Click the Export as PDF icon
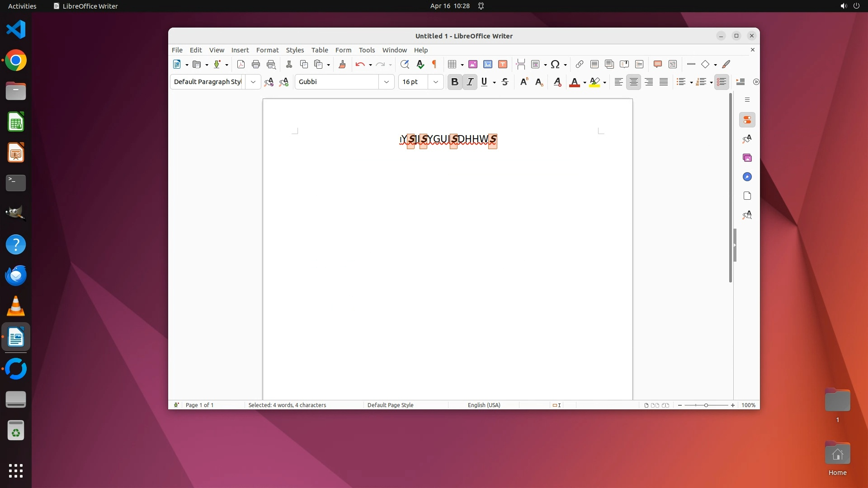This screenshot has width=868, height=488. (x=241, y=64)
